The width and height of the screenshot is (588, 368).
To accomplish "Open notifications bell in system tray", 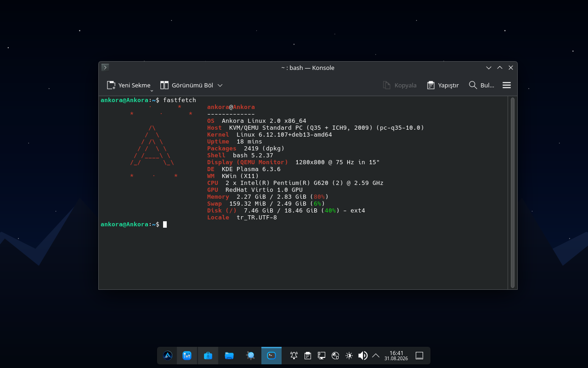I will 294,356.
